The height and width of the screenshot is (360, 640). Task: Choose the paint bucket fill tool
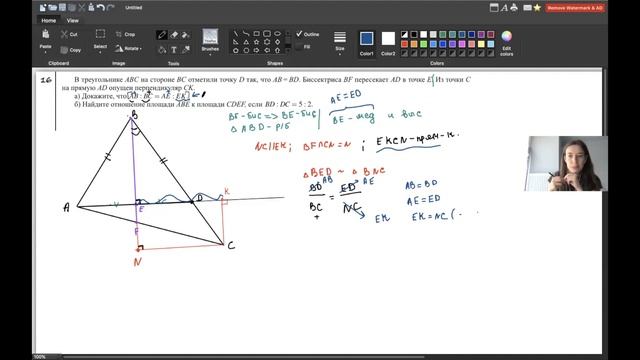162,50
